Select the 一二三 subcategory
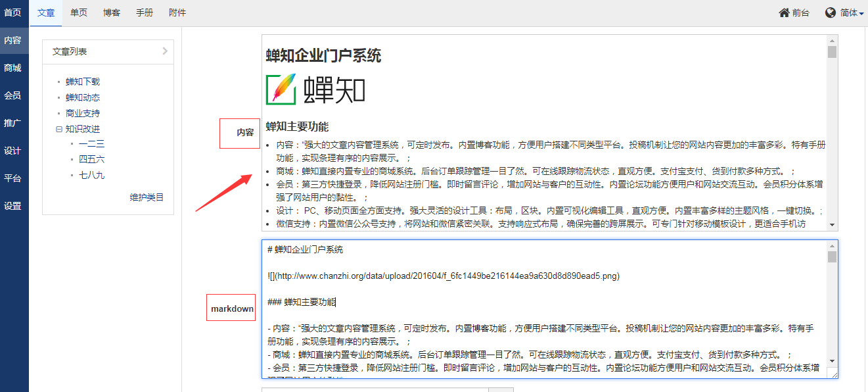Viewport: 868px width, 392px height. click(91, 143)
